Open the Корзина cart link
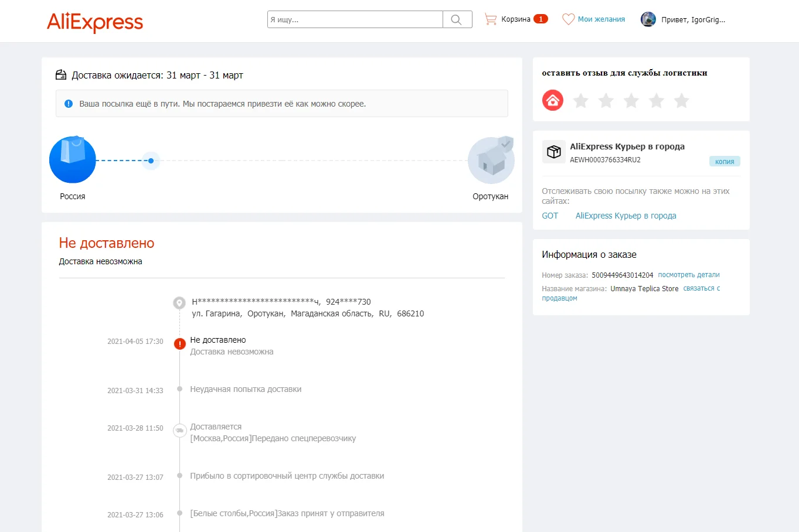 pyautogui.click(x=516, y=19)
